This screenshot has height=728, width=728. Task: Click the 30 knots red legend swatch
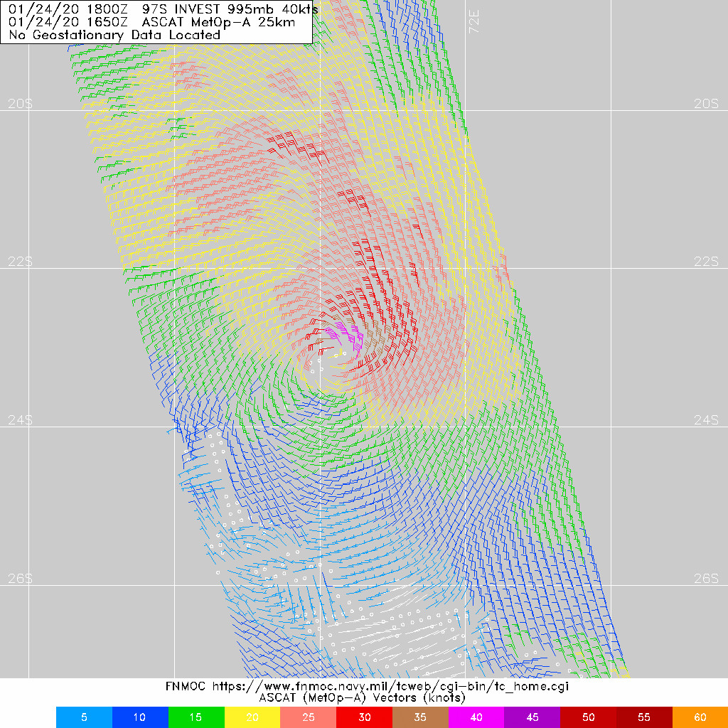(x=365, y=717)
